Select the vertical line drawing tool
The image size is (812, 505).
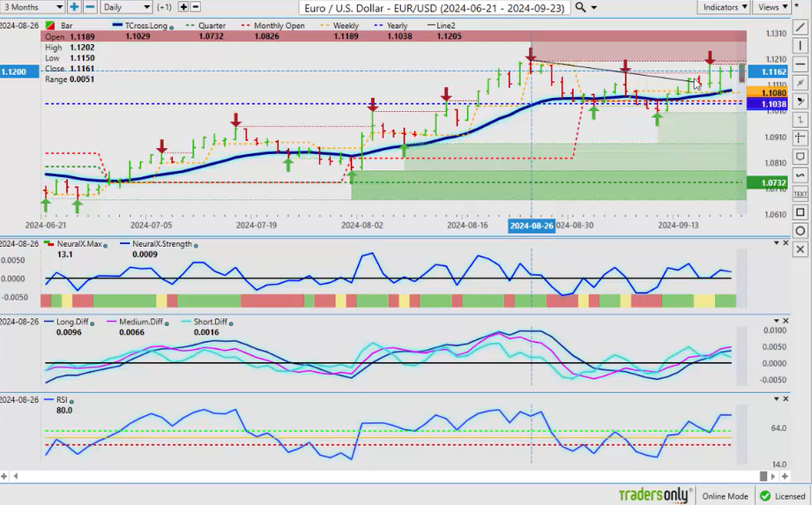point(800,46)
